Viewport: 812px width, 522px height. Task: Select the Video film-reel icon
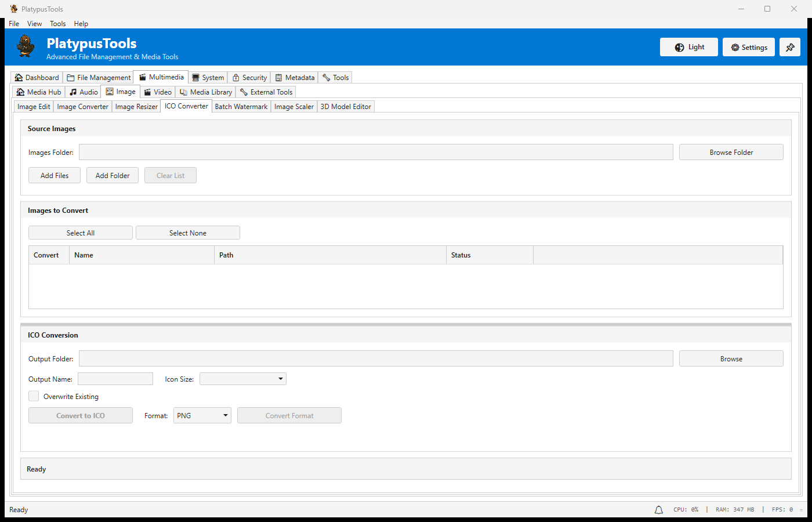tap(148, 92)
